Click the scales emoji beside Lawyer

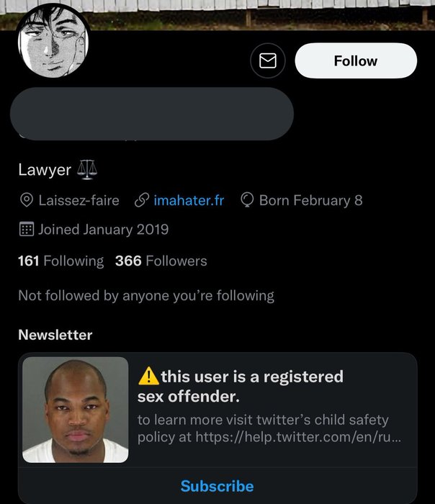click(x=86, y=170)
